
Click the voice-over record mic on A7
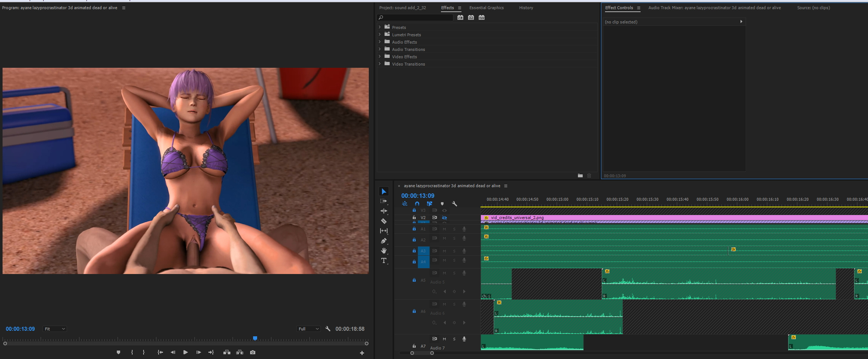pos(464,339)
